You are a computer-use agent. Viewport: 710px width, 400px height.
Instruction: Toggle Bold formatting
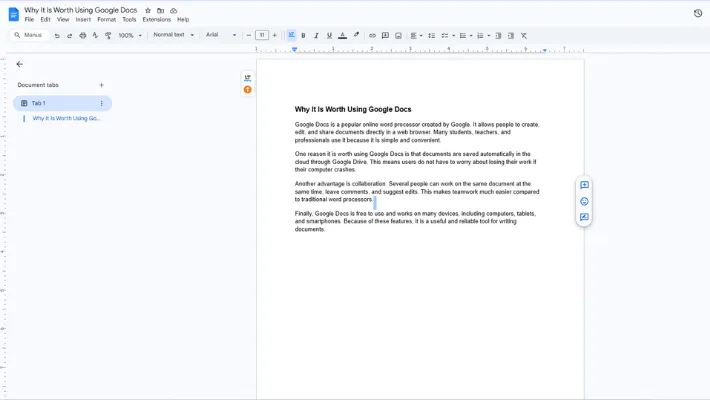coord(303,35)
